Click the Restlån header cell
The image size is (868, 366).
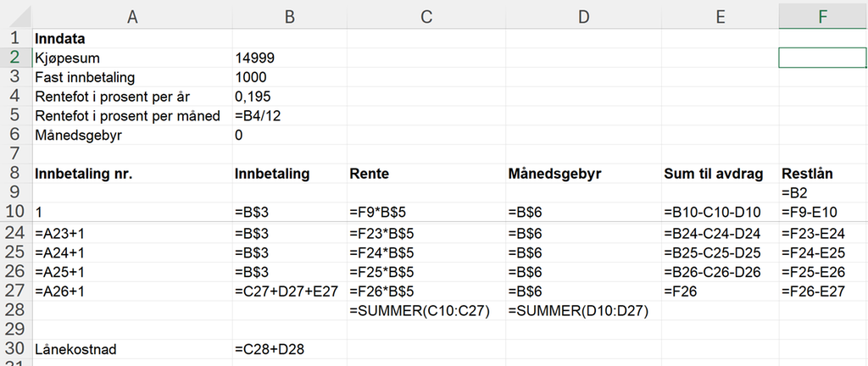(x=822, y=173)
